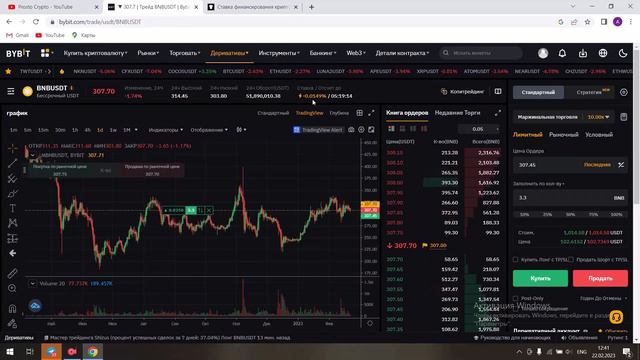640x360 pixels.
Task: Select the Text annotation tool
Action: (x=13, y=208)
